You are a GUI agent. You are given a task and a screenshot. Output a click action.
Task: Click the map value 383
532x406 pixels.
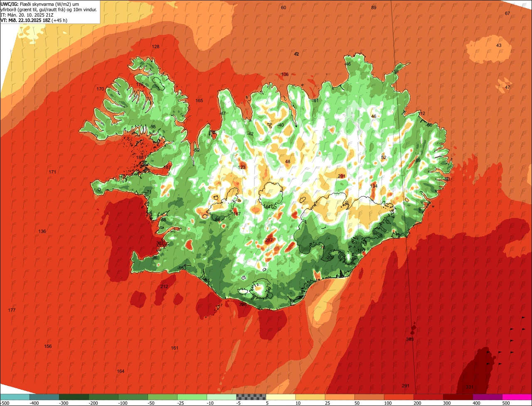(x=410, y=339)
